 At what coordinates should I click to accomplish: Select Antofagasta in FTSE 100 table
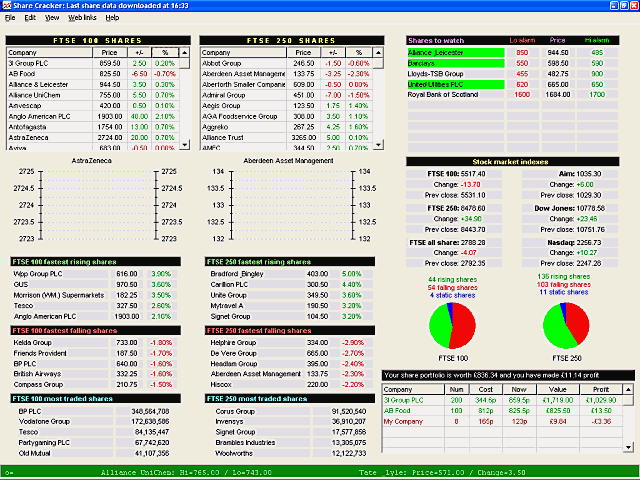tap(93, 127)
